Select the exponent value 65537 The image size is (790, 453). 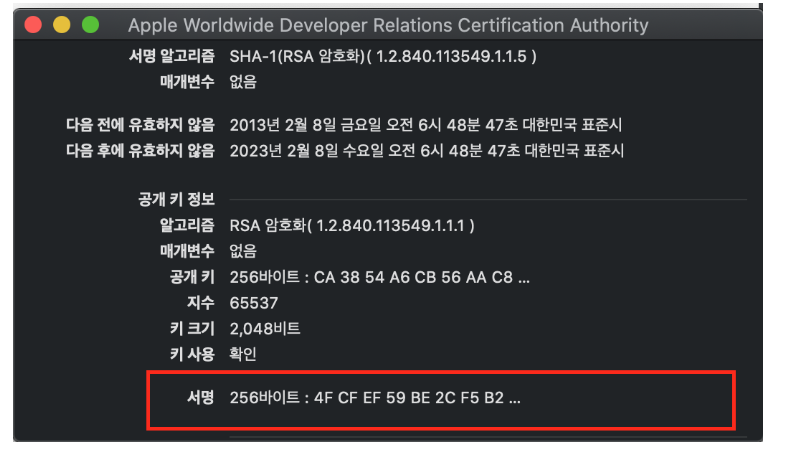tap(254, 303)
